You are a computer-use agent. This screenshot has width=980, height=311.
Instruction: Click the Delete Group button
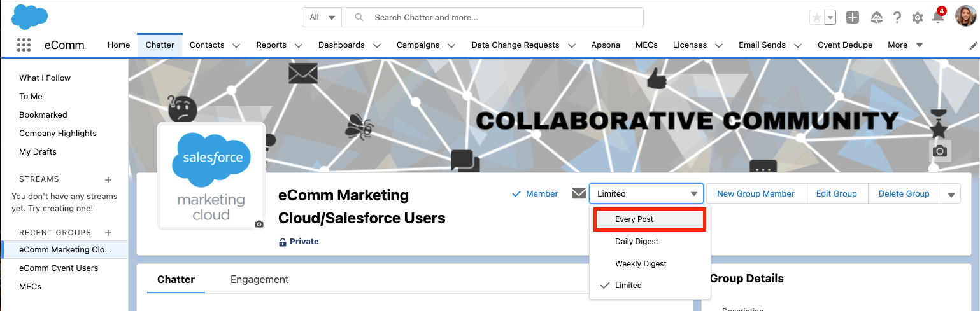coord(904,193)
